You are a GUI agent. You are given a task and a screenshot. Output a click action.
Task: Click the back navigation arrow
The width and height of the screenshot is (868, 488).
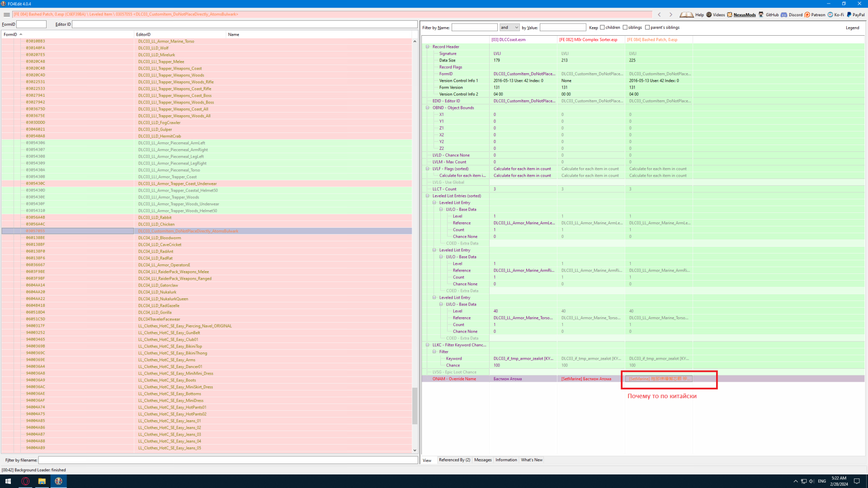coord(659,14)
